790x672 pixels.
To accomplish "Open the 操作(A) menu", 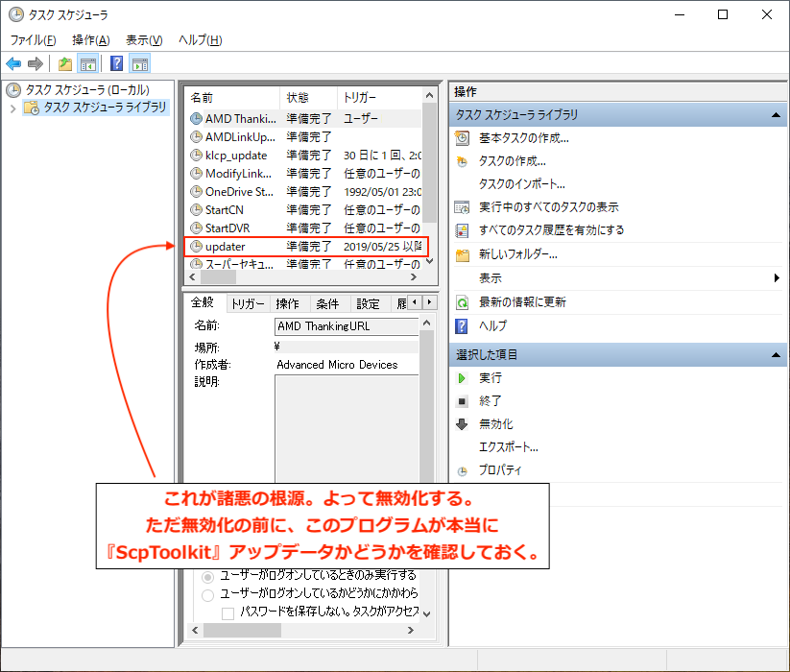I will (x=90, y=39).
